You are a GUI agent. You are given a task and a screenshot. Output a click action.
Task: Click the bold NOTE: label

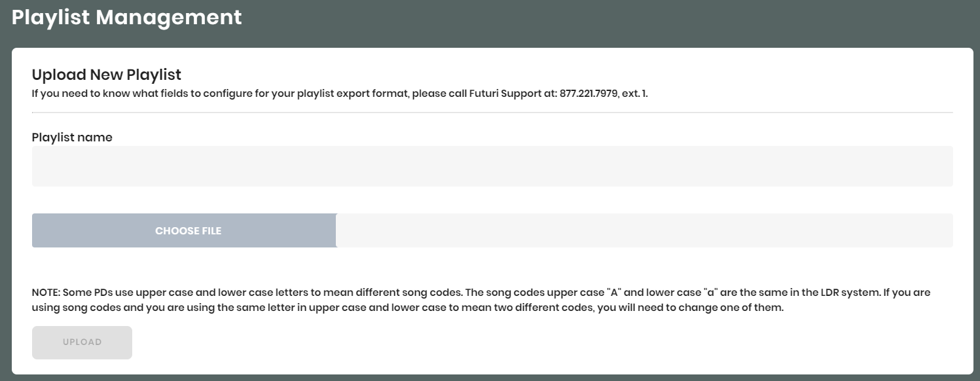tap(46, 293)
